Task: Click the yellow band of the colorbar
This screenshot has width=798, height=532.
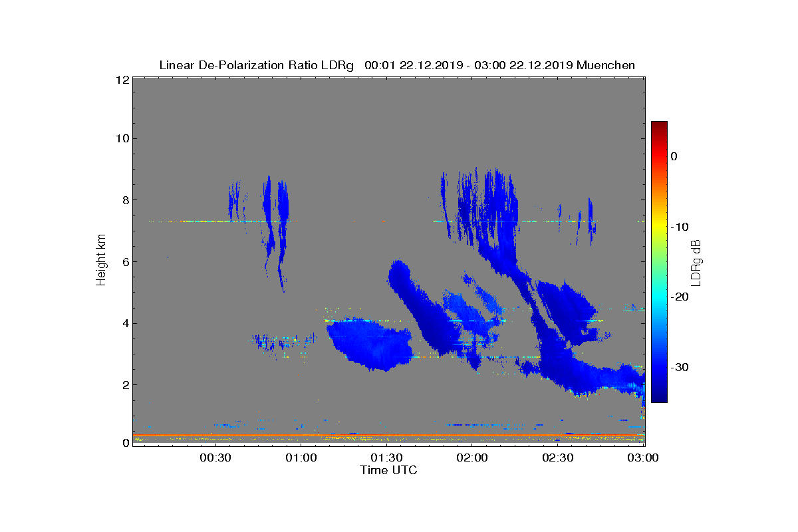Action: (x=659, y=226)
